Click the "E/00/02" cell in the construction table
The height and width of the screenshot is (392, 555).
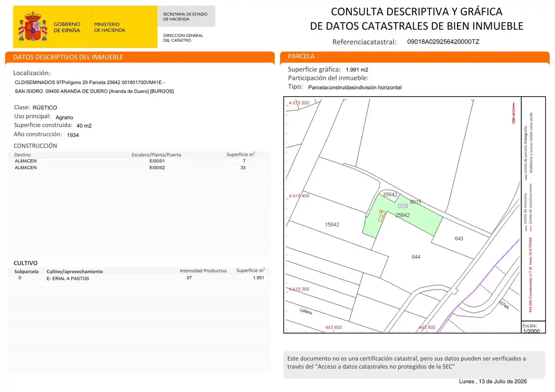coord(157,168)
